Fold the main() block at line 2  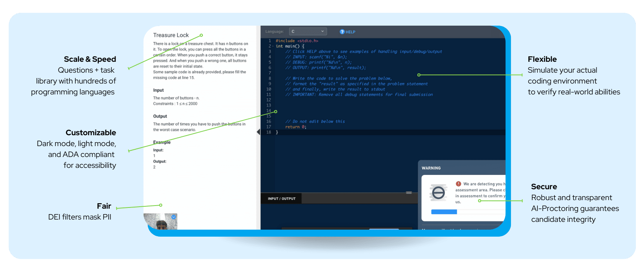273,46
